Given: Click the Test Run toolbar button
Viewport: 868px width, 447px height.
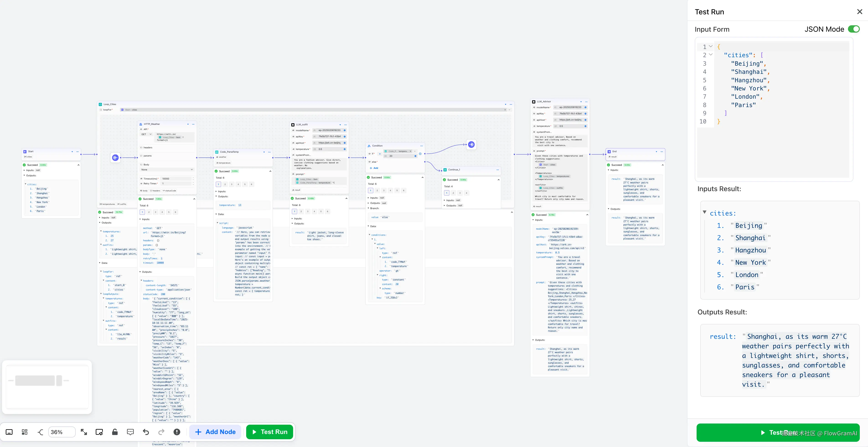Looking at the screenshot, I should pos(270,432).
